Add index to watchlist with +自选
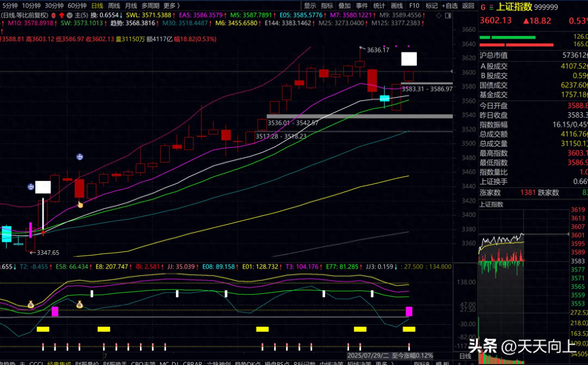Viewport: 588px width, 365px height. pos(450,6)
